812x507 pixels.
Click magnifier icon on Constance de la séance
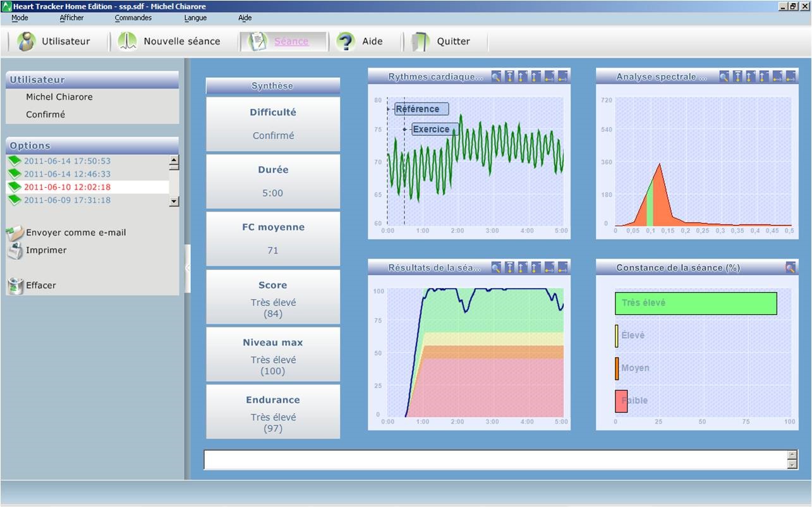coord(791,267)
